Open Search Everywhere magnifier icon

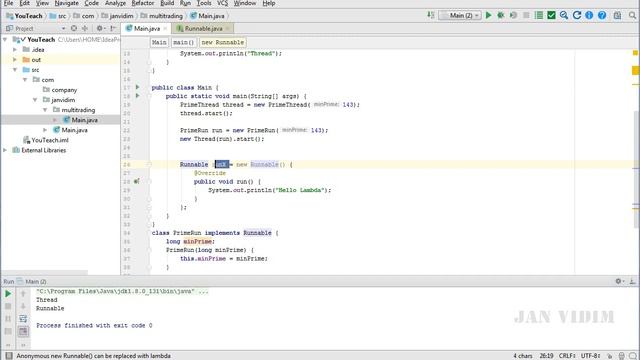point(632,16)
